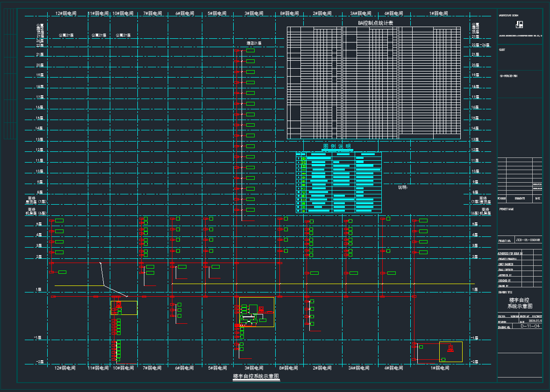Image resolution: width=550 pixels, height=392 pixels.
Task: Click the 公寓27层 label under 12#弱电间
Action: [66, 35]
